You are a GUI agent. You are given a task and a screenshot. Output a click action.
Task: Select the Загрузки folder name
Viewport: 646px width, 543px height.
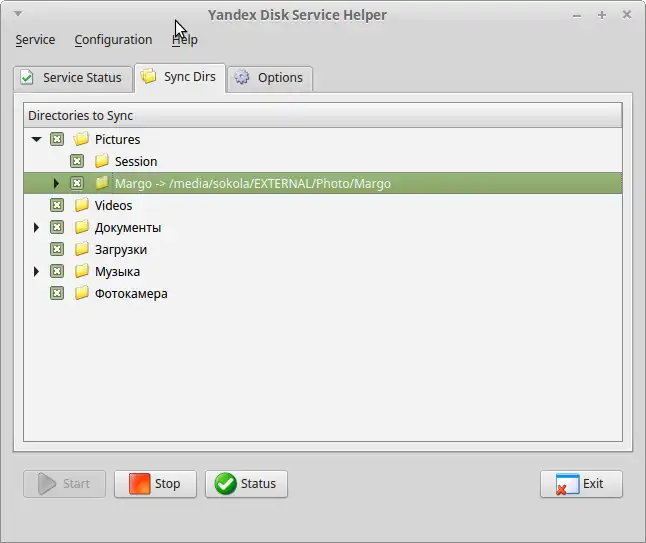(121, 250)
